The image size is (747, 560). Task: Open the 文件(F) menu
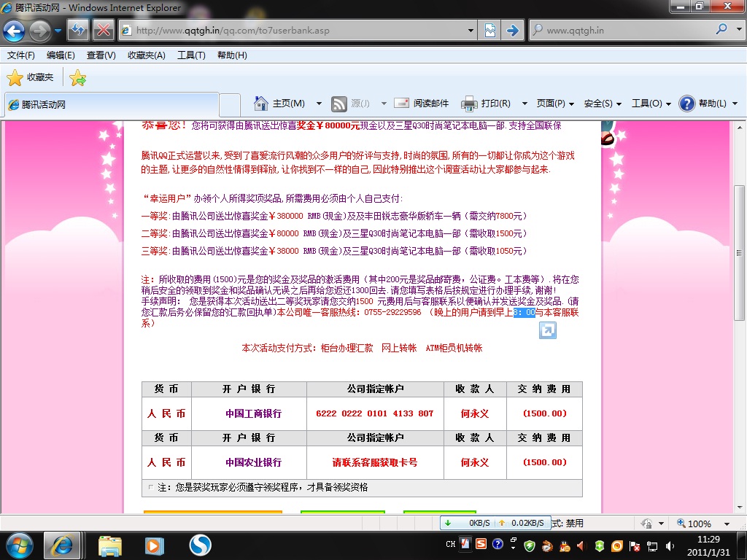pyautogui.click(x=21, y=55)
